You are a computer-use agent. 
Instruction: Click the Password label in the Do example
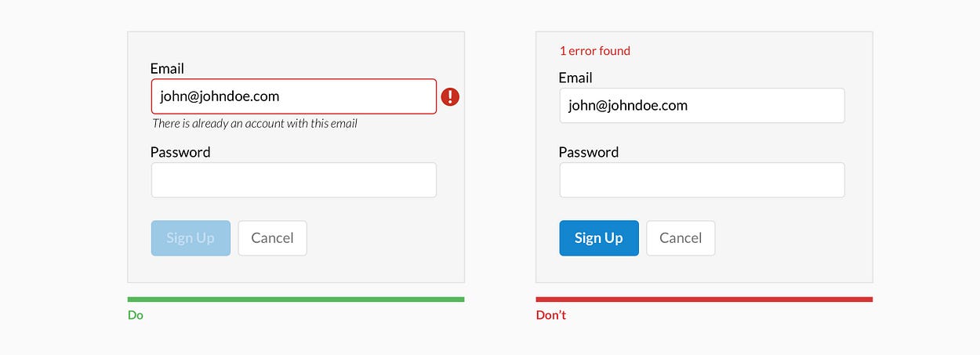180,152
